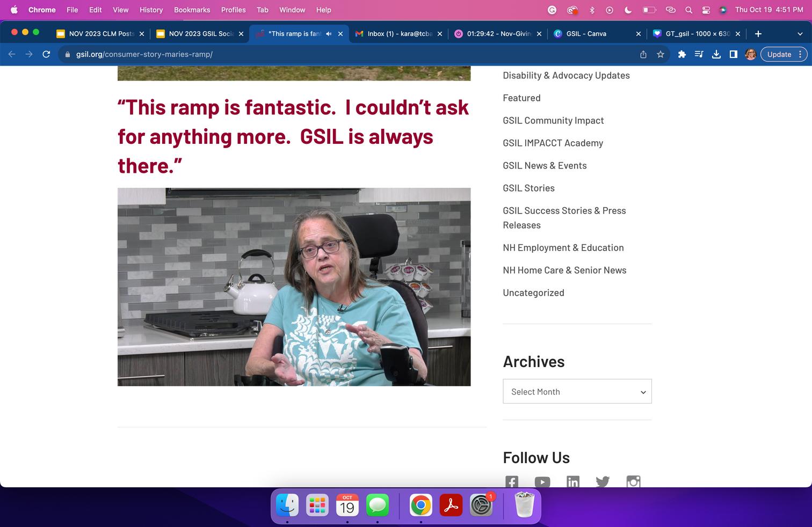The image size is (812, 527).
Task: Open the Featured category link
Action: click(521, 98)
